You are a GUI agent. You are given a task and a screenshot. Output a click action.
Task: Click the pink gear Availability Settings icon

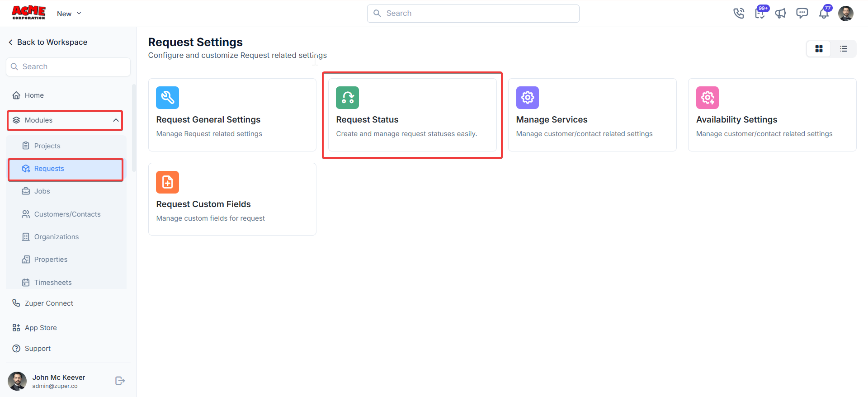click(x=708, y=98)
